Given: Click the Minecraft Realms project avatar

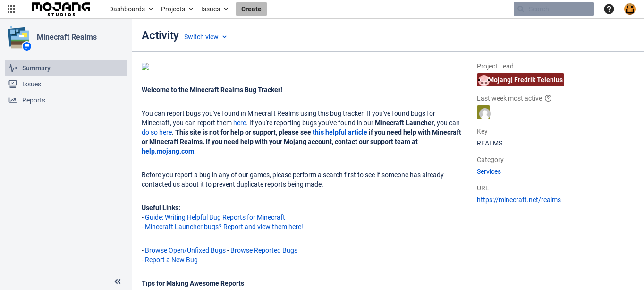Looking at the screenshot, I should tap(18, 37).
